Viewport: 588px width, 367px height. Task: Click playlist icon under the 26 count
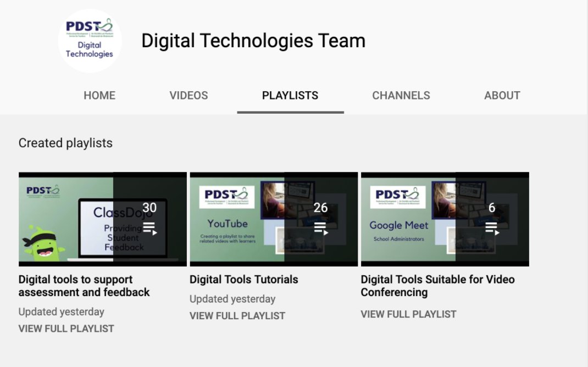pos(320,229)
